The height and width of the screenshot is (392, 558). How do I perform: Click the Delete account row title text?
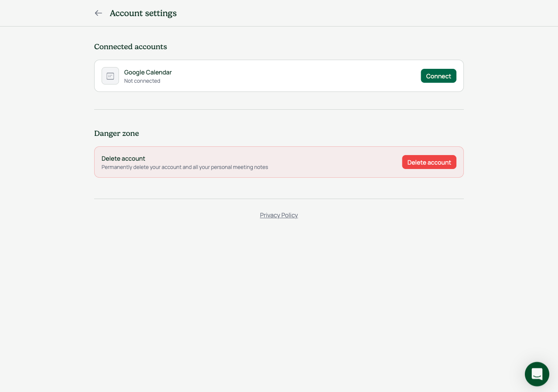tap(123, 159)
